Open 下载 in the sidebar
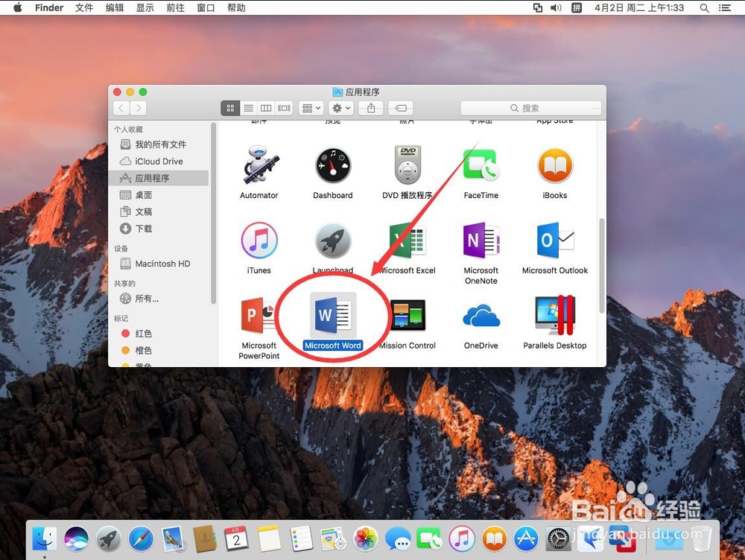The width and height of the screenshot is (745, 560). [158, 229]
